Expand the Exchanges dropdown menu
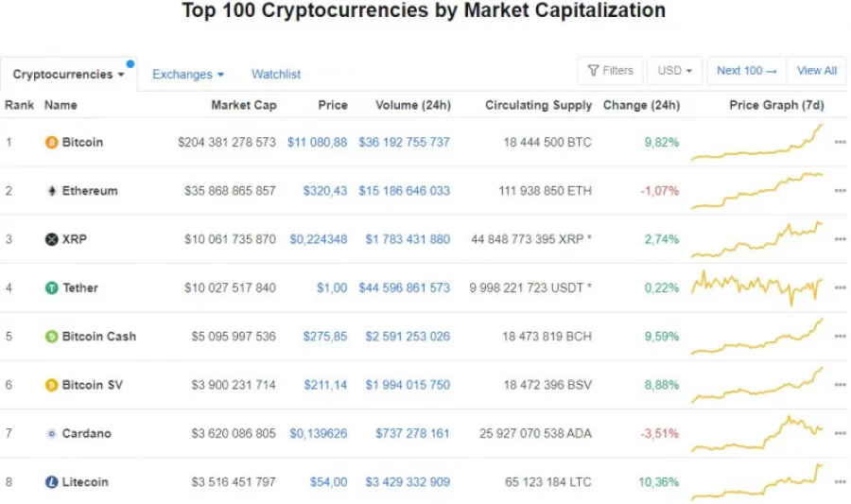Viewport: 851px width, 504px height. [x=188, y=75]
